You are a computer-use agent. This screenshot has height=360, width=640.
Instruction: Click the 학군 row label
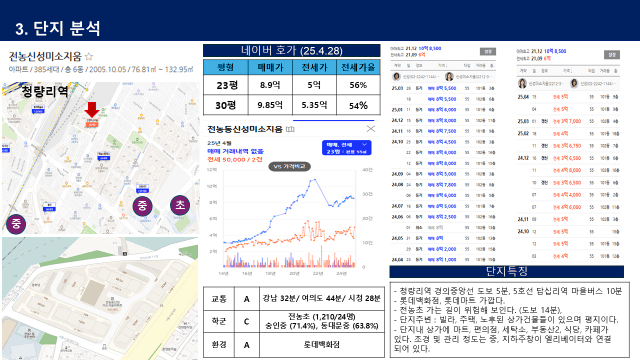[219, 321]
